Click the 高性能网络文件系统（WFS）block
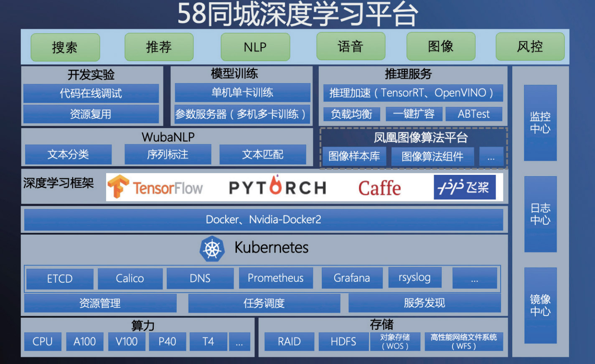The width and height of the screenshot is (595, 364). pyautogui.click(x=464, y=341)
